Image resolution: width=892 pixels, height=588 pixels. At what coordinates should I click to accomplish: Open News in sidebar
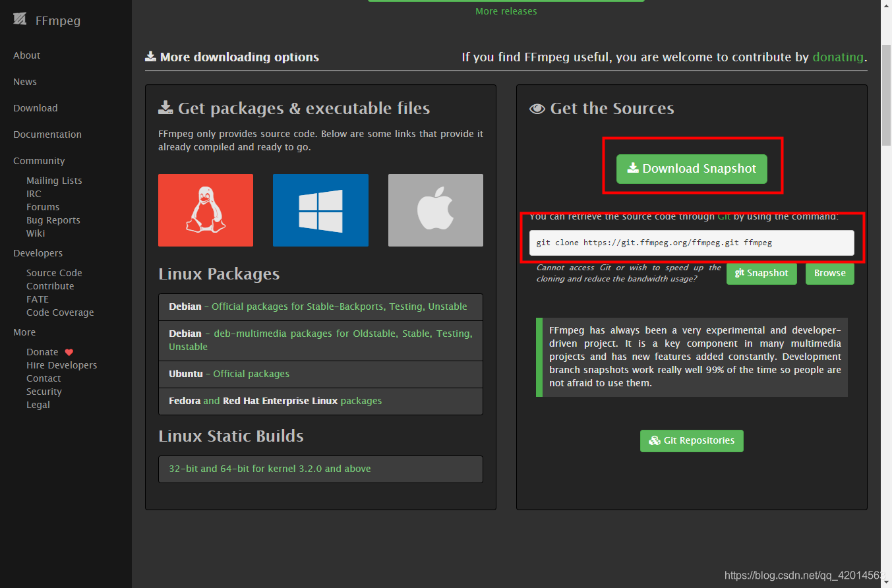click(x=25, y=82)
